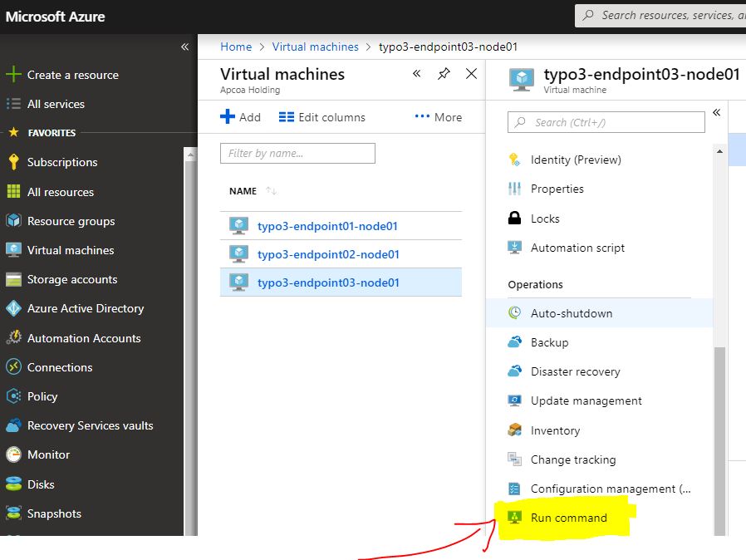Go to Home breadcrumb link
This screenshot has width=746, height=560.
(236, 47)
